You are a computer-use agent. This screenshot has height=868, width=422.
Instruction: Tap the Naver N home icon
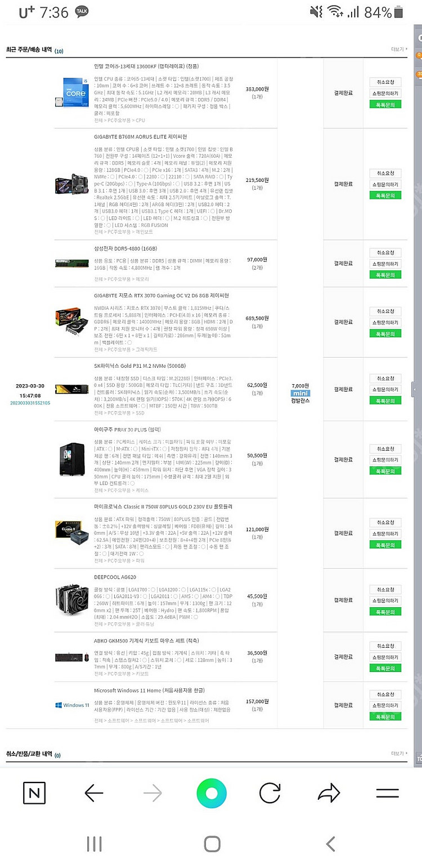(x=34, y=794)
